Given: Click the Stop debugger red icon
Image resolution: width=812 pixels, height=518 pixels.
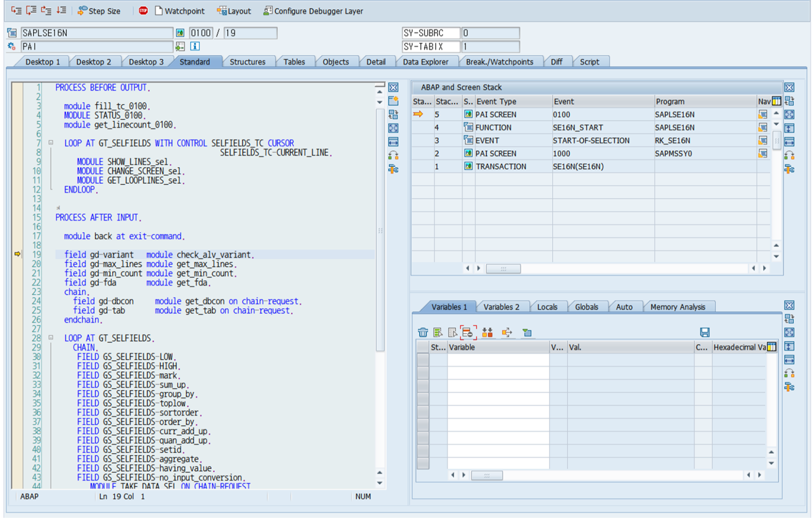Looking at the screenshot, I should tap(143, 11).
